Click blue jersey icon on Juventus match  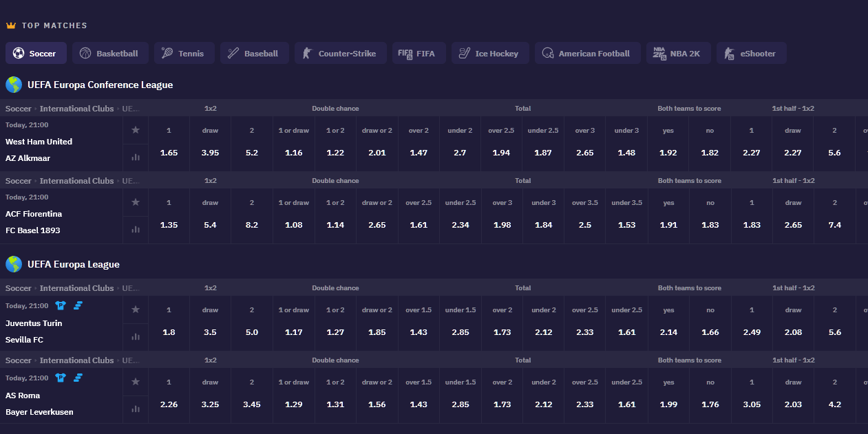[x=61, y=305]
